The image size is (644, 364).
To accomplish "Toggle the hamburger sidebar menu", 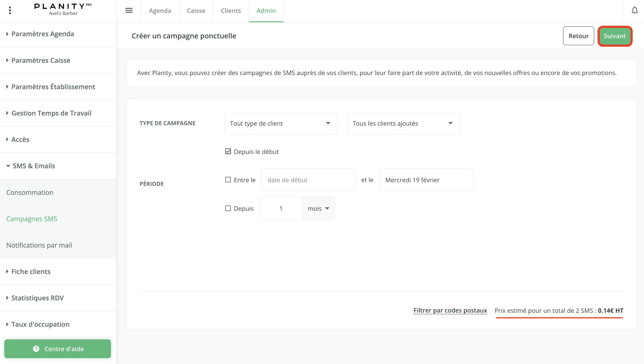I will 129,11.
